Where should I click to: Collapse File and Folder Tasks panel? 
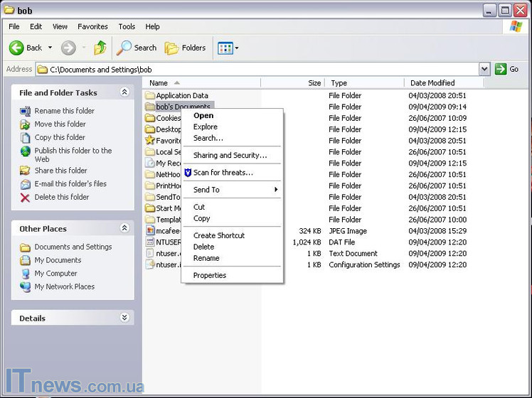tap(124, 92)
